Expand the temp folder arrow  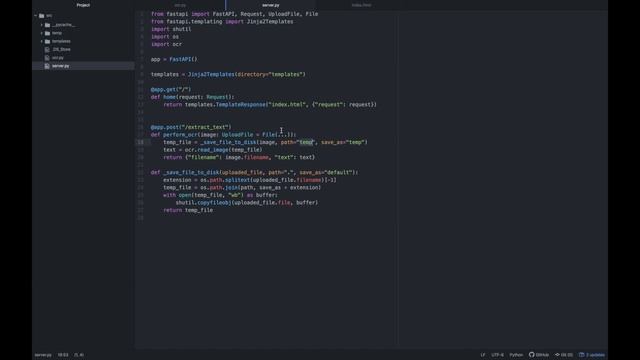(42, 33)
